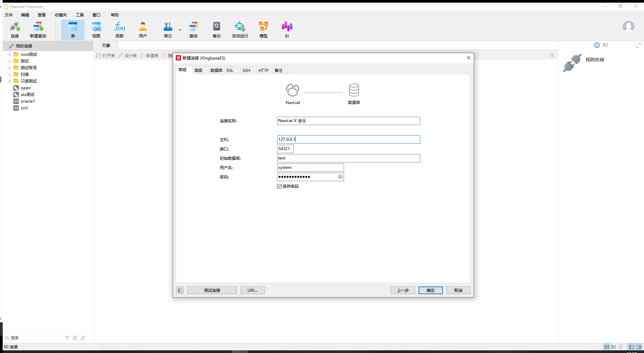Click the user avatar profile icon
Screen dimensions: 644x353
pos(628,26)
